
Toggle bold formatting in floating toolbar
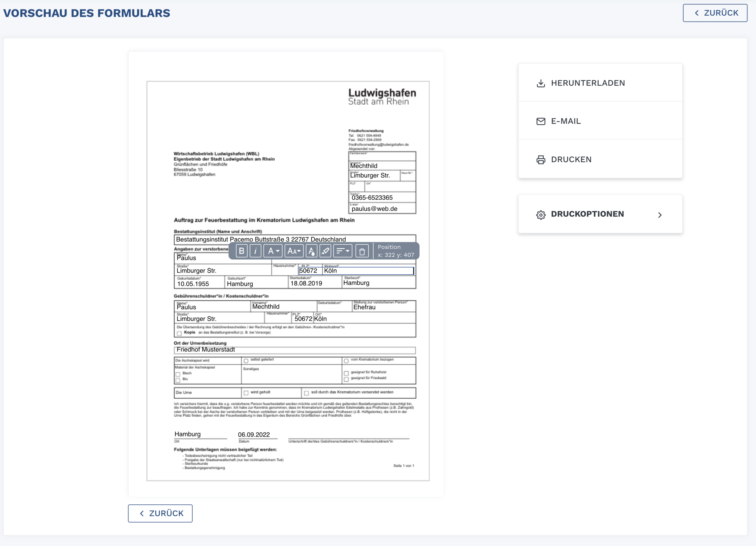242,251
